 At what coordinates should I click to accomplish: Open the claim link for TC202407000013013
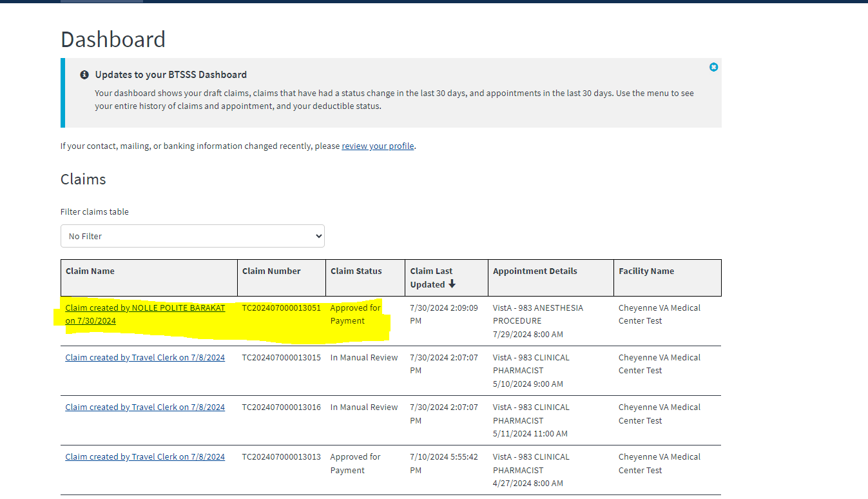point(145,457)
